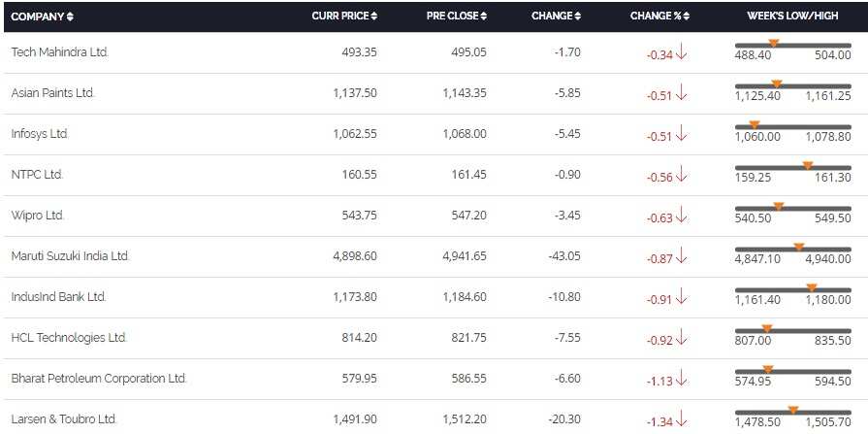Click the Infosys week range orange marker
This screenshot has width=868, height=434.
754,124
